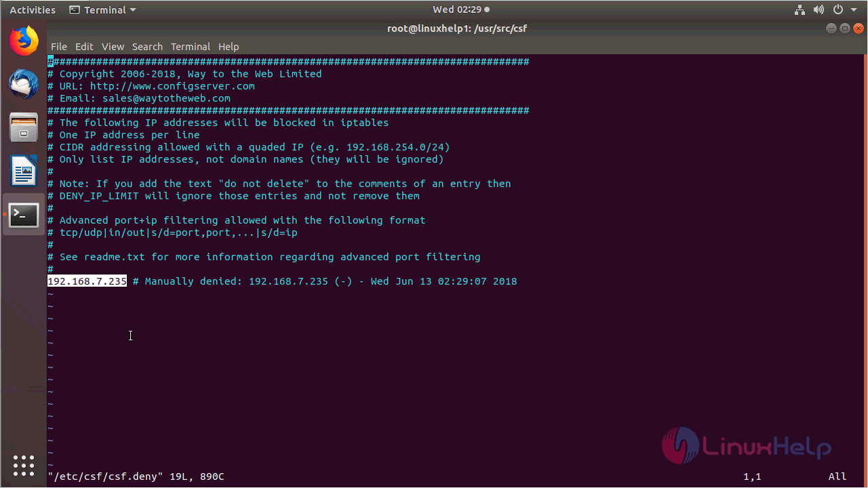
Task: Click the power icon in top bar
Action: coord(838,9)
